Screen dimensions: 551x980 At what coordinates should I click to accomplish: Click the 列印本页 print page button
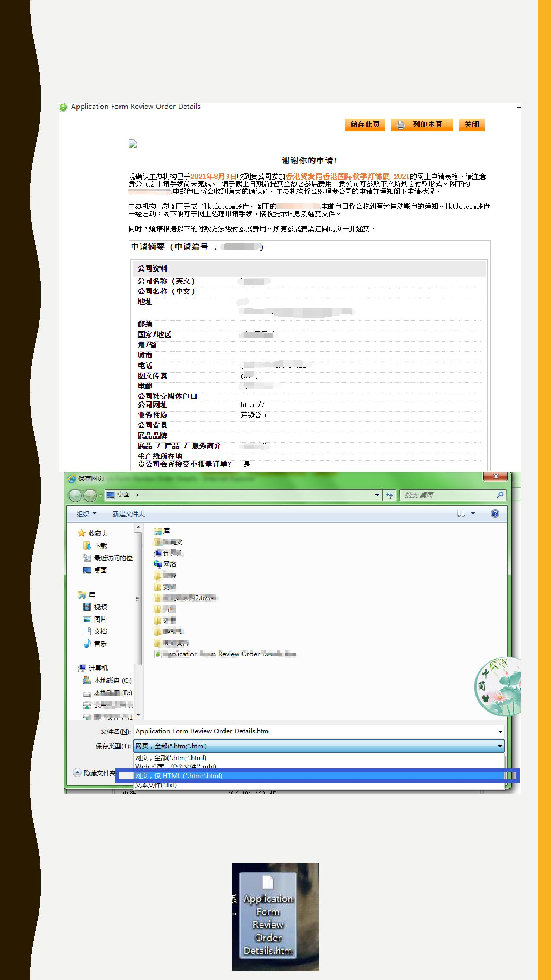coord(422,125)
